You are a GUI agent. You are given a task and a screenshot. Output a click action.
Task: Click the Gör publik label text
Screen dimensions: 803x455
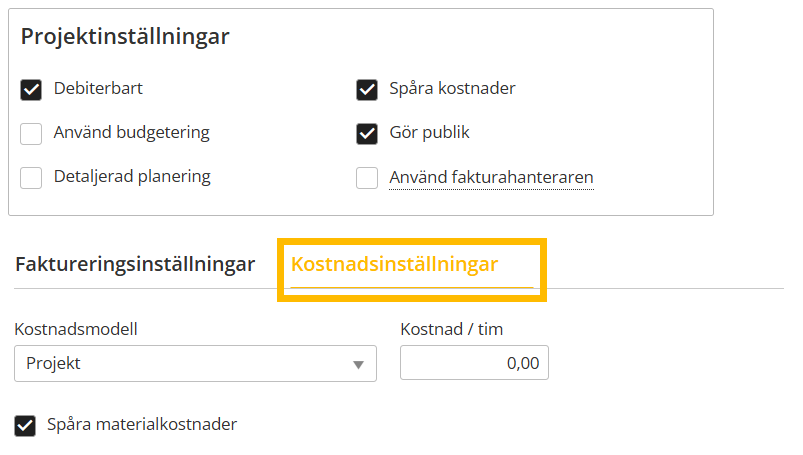pos(429,132)
